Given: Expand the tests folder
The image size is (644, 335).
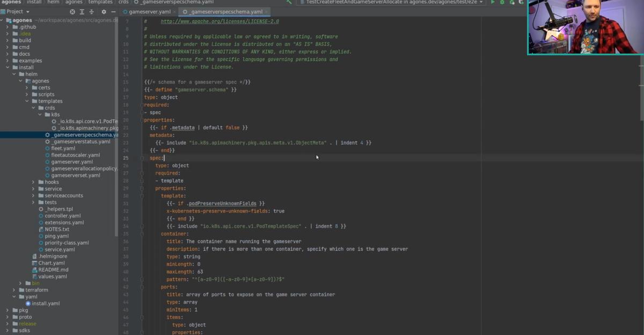Looking at the screenshot, I should click(33, 202).
